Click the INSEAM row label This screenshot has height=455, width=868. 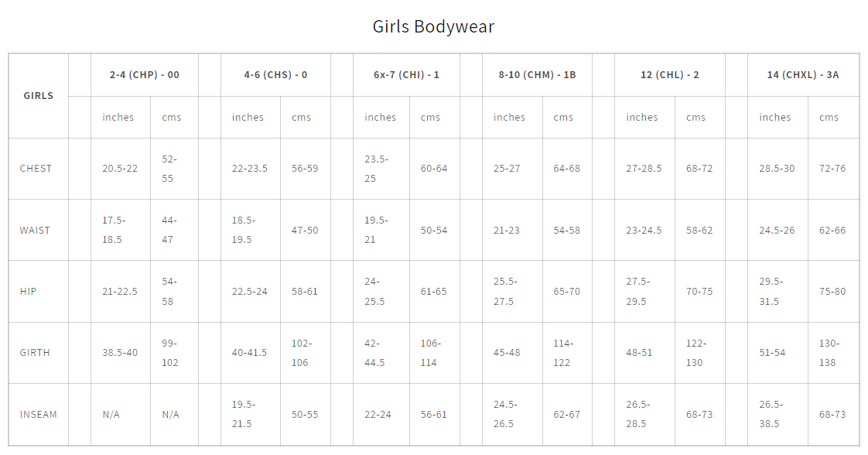(x=39, y=415)
